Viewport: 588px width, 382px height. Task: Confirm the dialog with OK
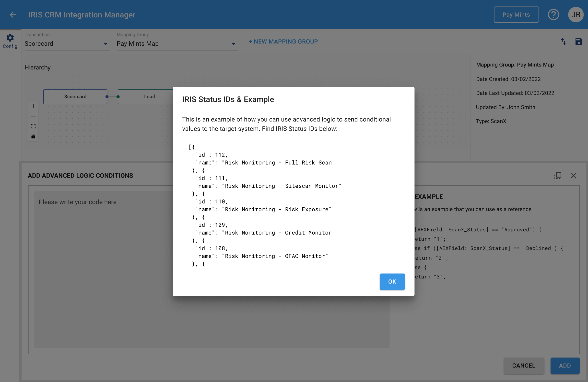pos(392,281)
